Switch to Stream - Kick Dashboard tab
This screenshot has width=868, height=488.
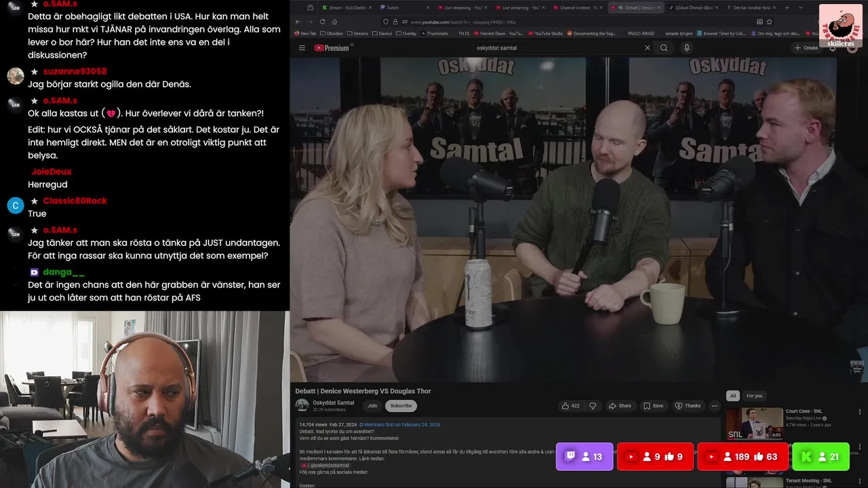347,7
